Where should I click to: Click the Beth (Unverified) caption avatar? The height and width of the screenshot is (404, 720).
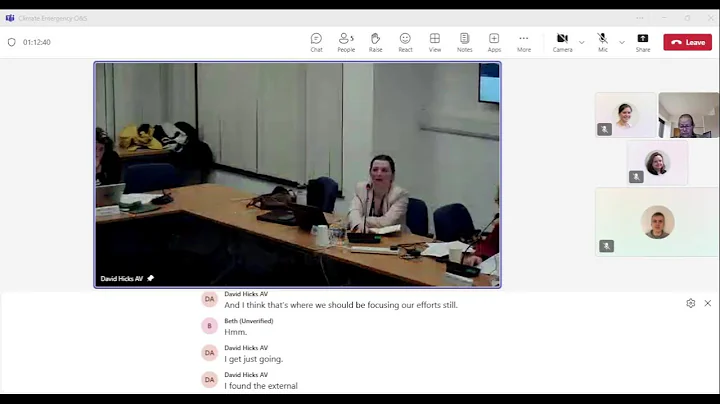pyautogui.click(x=209, y=326)
